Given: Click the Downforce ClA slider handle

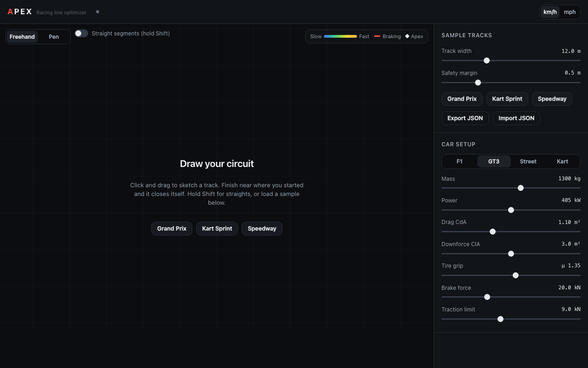Looking at the screenshot, I should click(x=511, y=254).
